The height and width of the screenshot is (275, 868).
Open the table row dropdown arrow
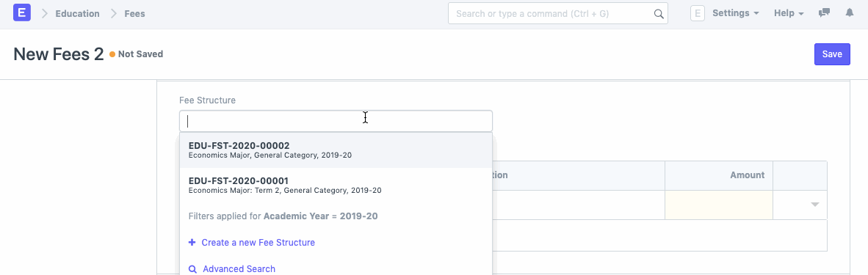tap(815, 205)
